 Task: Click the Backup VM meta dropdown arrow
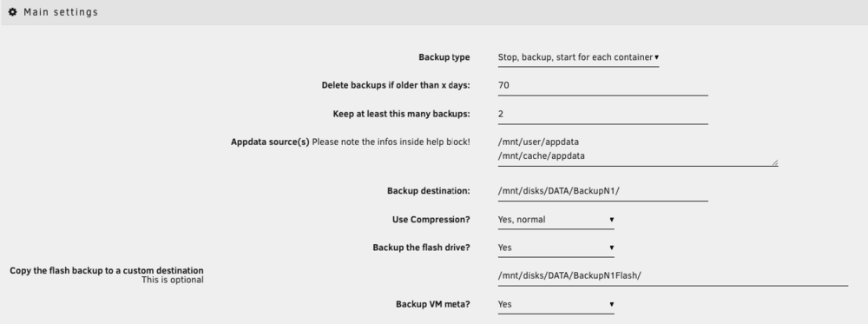(611, 305)
